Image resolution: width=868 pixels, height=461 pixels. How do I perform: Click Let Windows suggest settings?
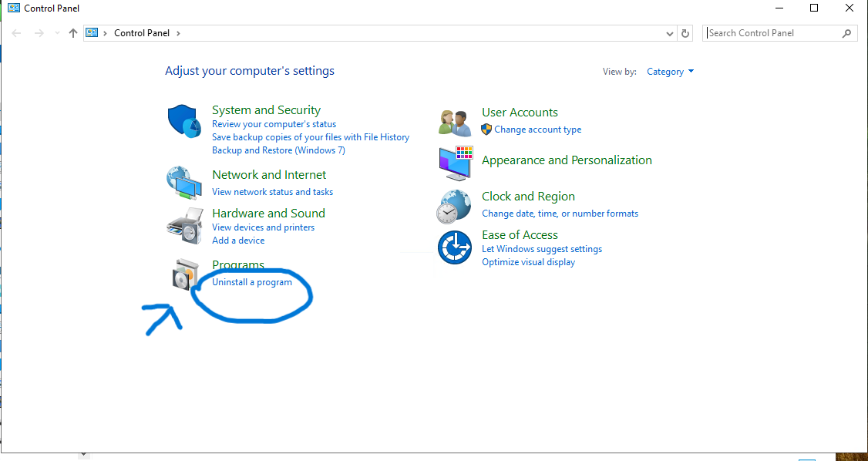point(542,249)
